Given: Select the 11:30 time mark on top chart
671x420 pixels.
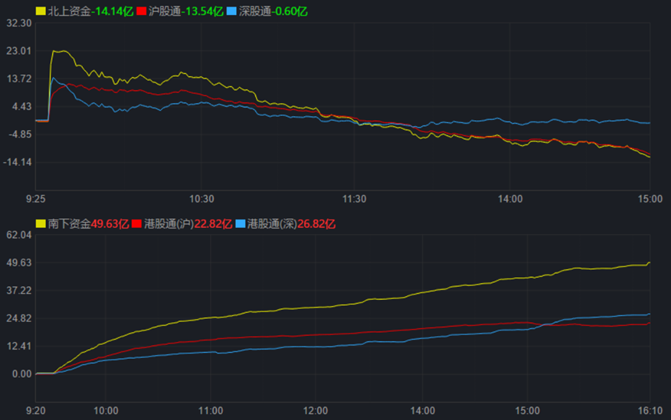Looking at the screenshot, I should (x=355, y=199).
